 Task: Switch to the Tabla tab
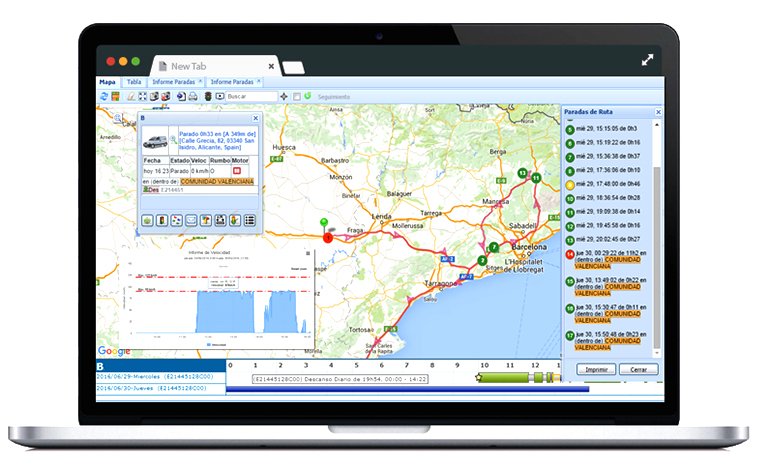click(134, 82)
